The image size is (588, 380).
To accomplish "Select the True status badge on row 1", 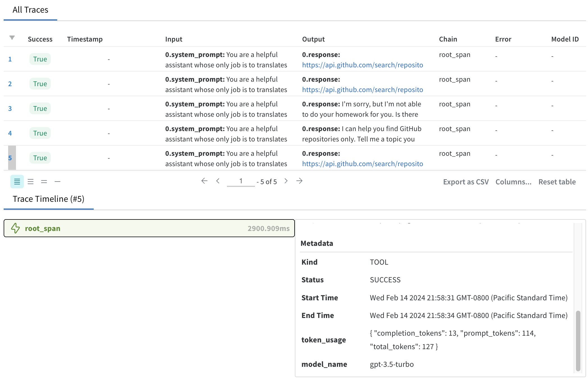I will pyautogui.click(x=40, y=59).
